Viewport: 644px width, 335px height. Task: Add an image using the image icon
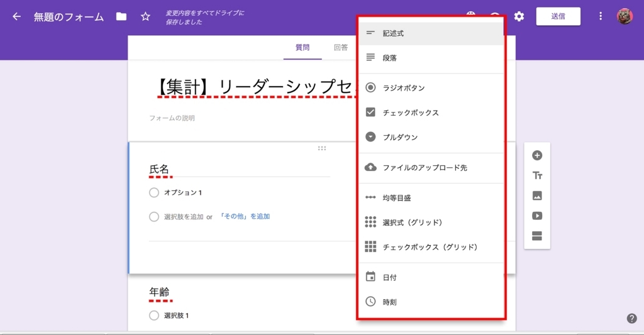(x=537, y=195)
